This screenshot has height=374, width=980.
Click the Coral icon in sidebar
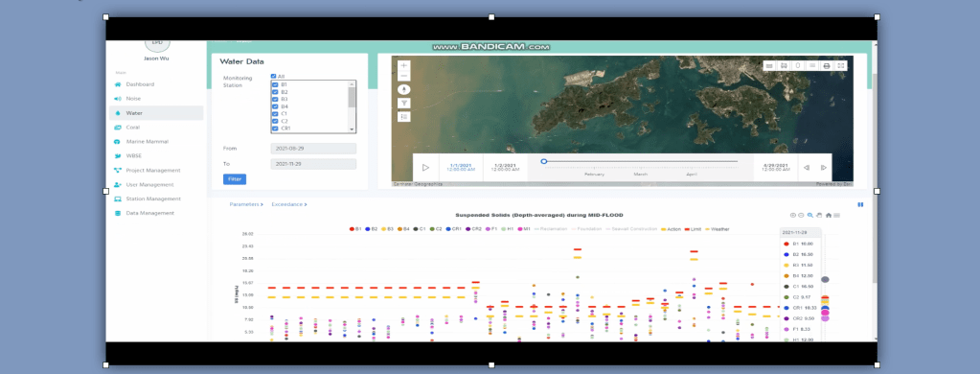(x=118, y=127)
